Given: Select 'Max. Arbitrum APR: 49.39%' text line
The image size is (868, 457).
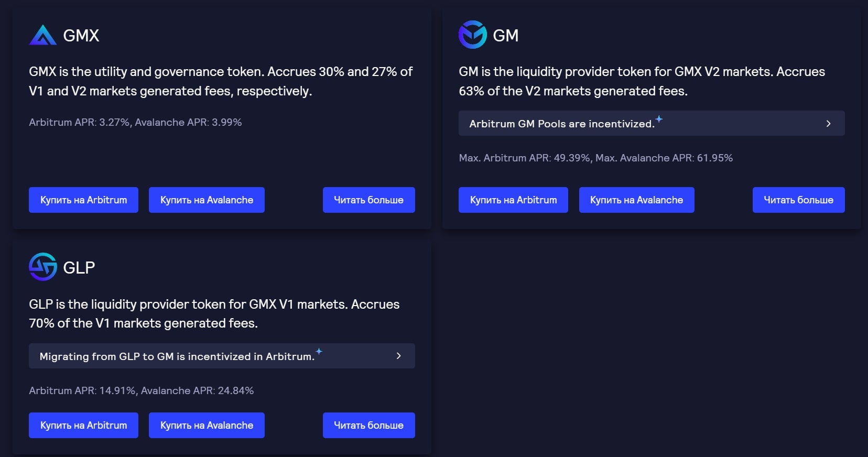Looking at the screenshot, I should coord(596,158).
